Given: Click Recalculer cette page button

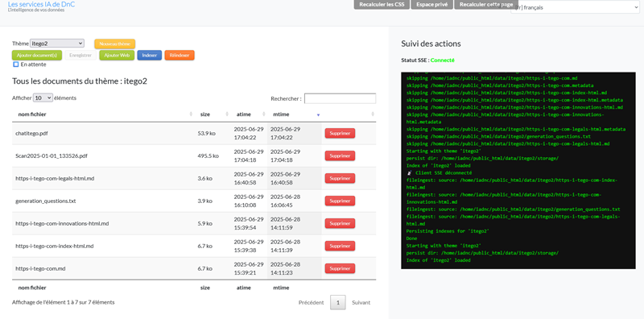Looking at the screenshot, I should [486, 5].
